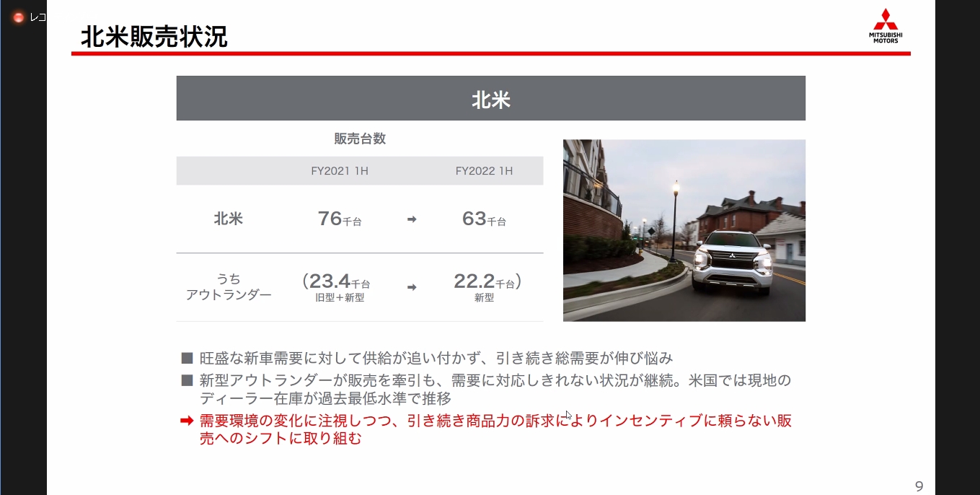Image resolution: width=980 pixels, height=495 pixels.
Task: Click the Outlander driving photo thumbnail
Action: click(x=684, y=230)
